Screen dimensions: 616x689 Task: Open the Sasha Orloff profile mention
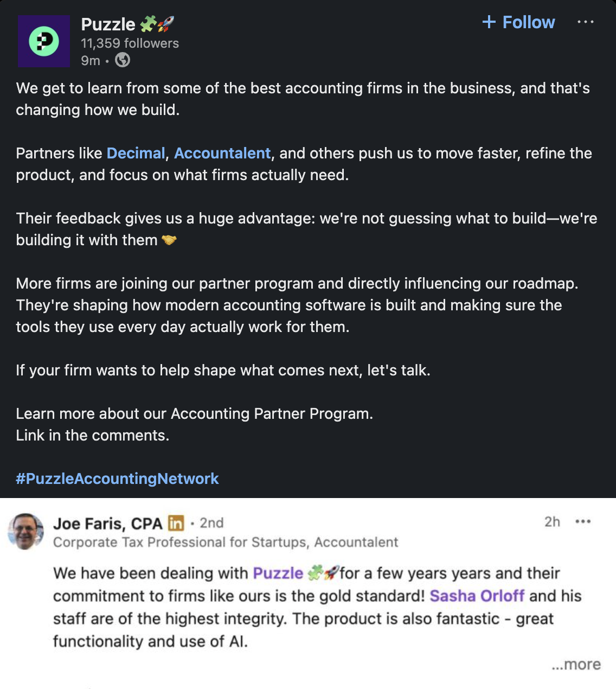[477, 596]
